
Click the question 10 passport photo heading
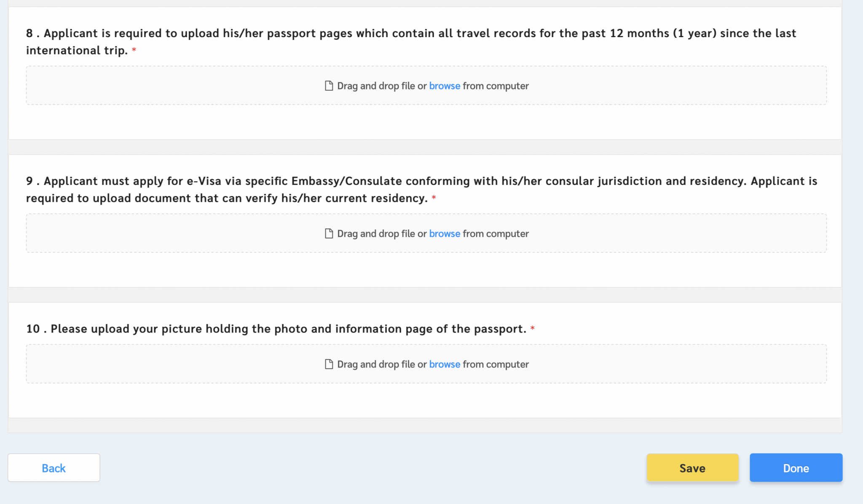click(x=276, y=329)
